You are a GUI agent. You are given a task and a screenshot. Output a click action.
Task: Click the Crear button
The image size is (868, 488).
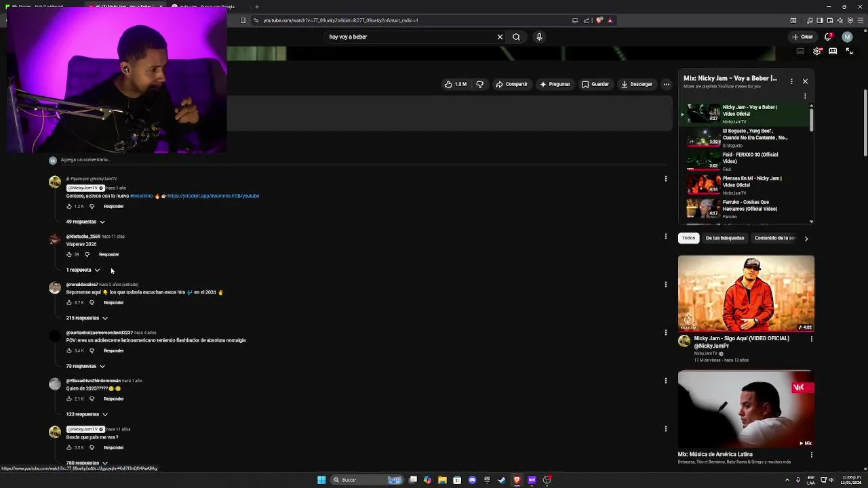pos(802,37)
